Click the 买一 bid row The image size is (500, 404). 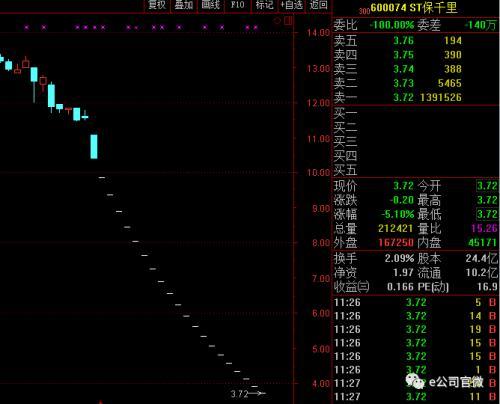(x=415, y=113)
